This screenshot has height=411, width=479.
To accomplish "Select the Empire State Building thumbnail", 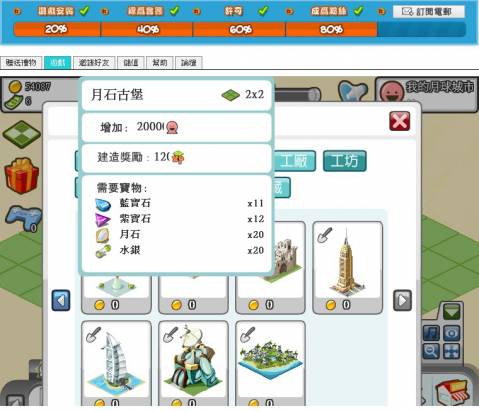I will pyautogui.click(x=347, y=268).
